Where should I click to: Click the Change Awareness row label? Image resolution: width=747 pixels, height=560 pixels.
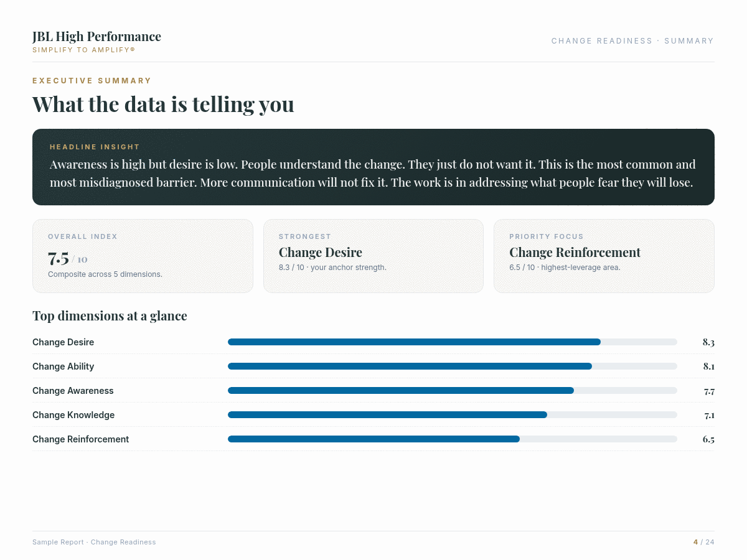[73, 391]
